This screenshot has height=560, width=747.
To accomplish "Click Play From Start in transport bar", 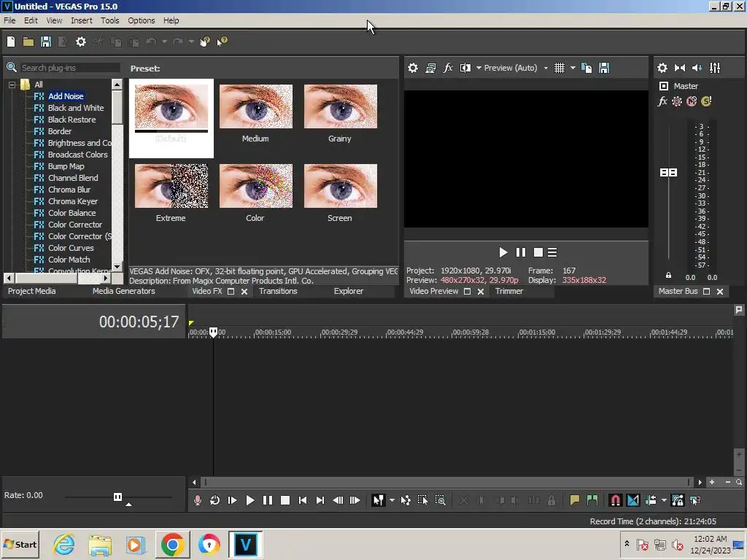I will click(232, 500).
